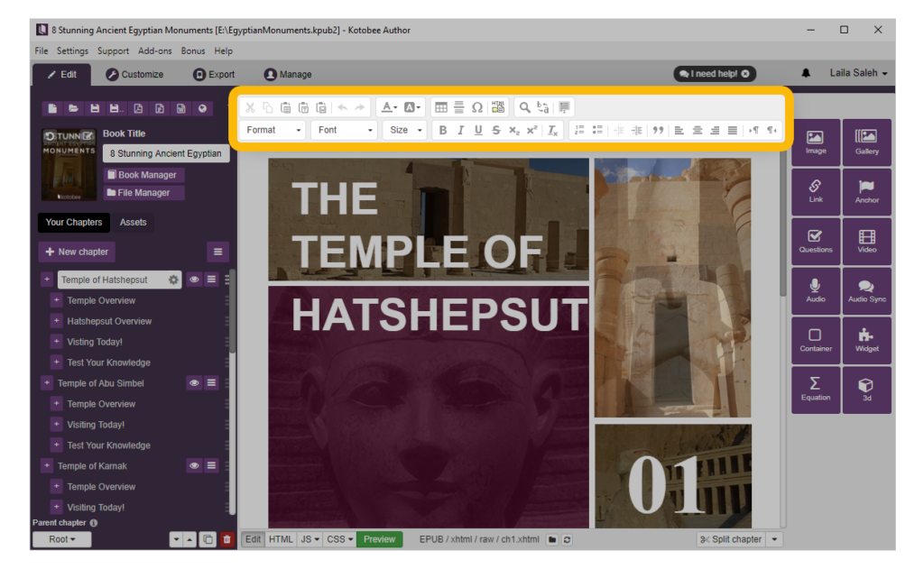Expand the Temple of Karnak chapter

[x=46, y=465]
